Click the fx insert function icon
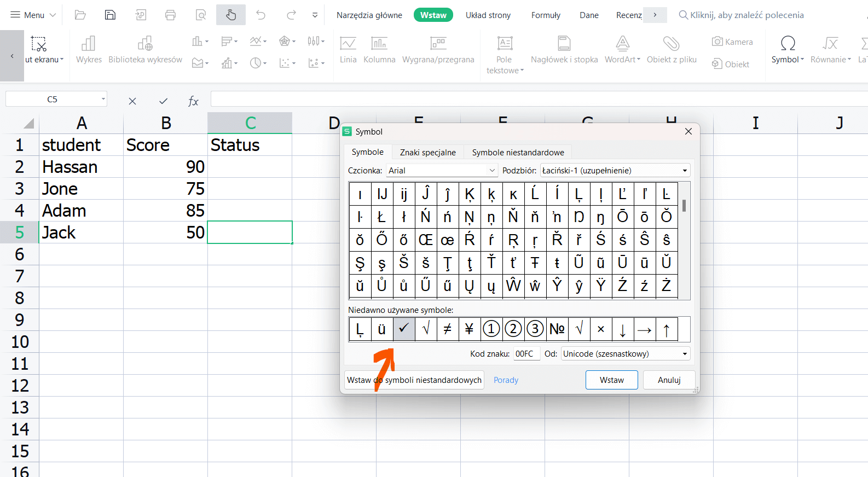The height and width of the screenshot is (477, 868). (x=193, y=101)
